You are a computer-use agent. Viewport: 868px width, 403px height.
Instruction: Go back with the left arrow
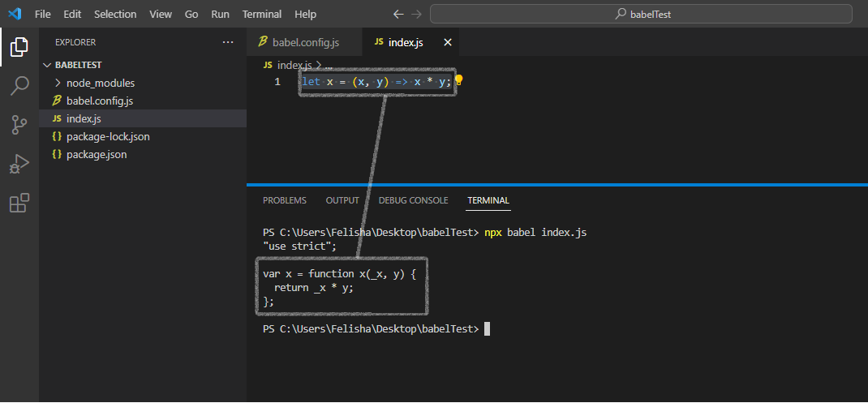(x=398, y=15)
